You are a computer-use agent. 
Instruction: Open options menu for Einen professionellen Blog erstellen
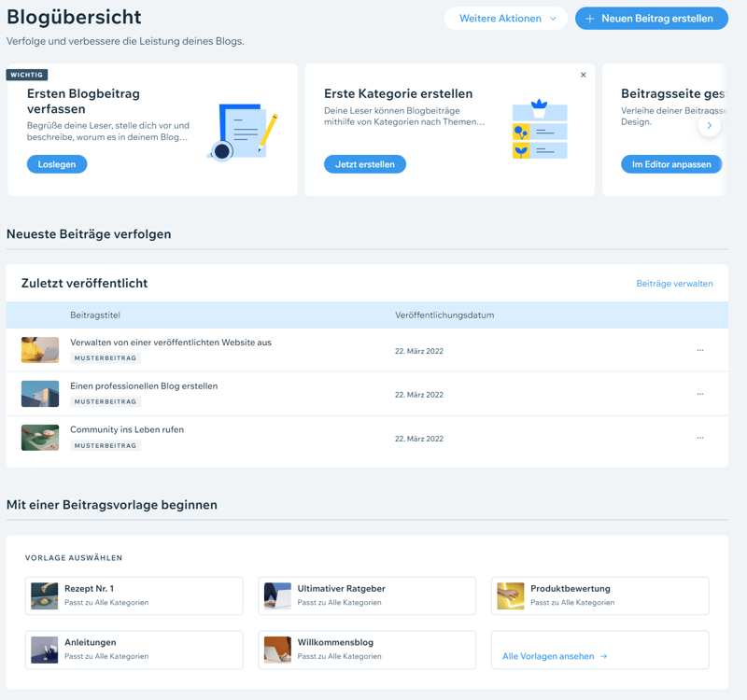point(699,394)
